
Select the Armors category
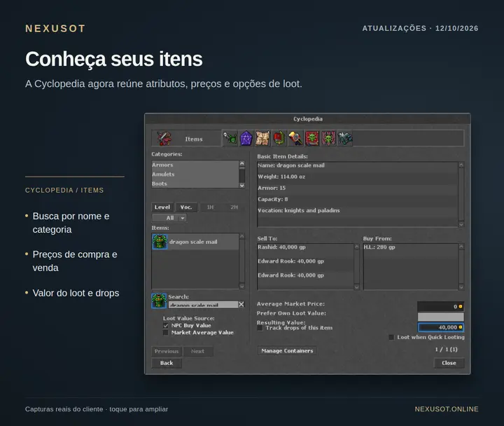pyautogui.click(x=195, y=165)
